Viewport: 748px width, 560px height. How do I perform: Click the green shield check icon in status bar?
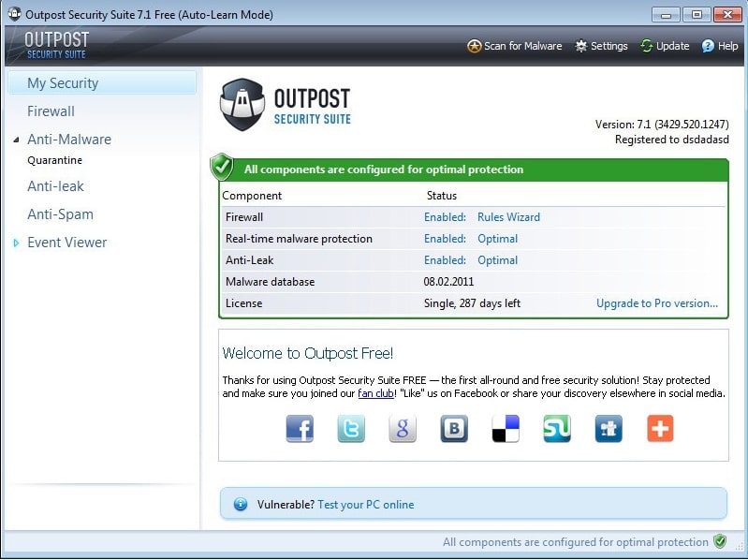(720, 541)
